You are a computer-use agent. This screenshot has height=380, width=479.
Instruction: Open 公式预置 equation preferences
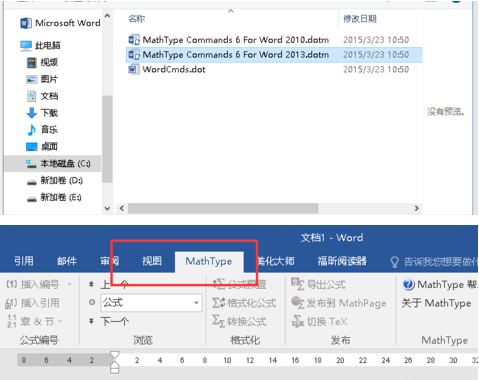point(240,284)
